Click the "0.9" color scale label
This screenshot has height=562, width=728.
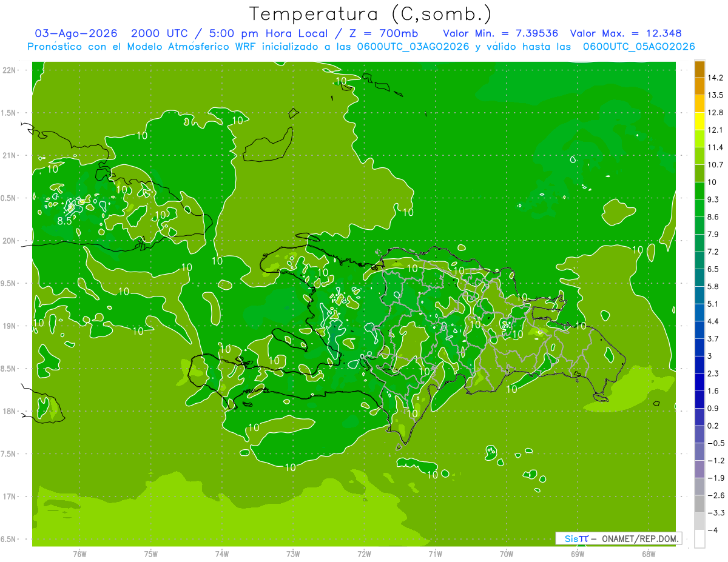713,409
